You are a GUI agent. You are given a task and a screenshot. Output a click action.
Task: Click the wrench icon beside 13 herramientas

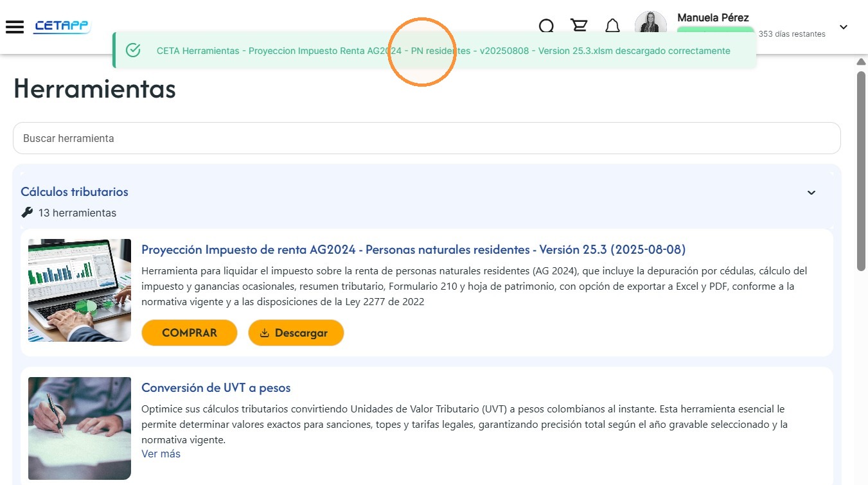tap(27, 212)
